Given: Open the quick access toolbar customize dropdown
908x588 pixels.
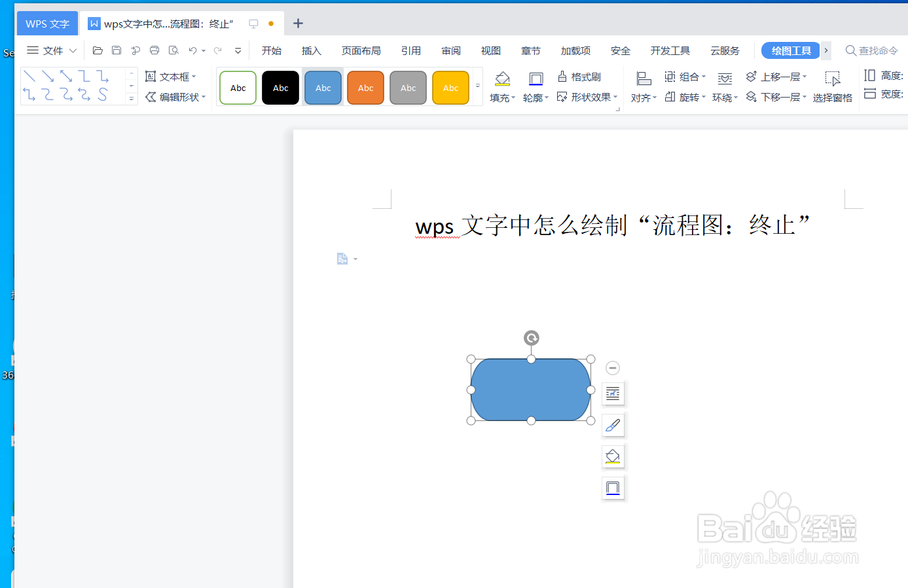Looking at the screenshot, I should click(x=238, y=50).
